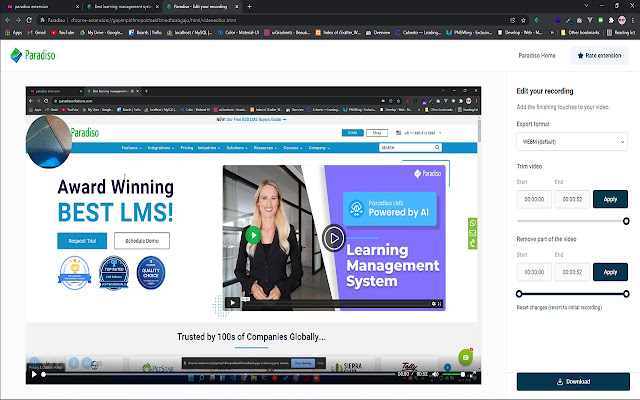Open the Cubento bookmark
Screen dimensions: 640x400
418,32
